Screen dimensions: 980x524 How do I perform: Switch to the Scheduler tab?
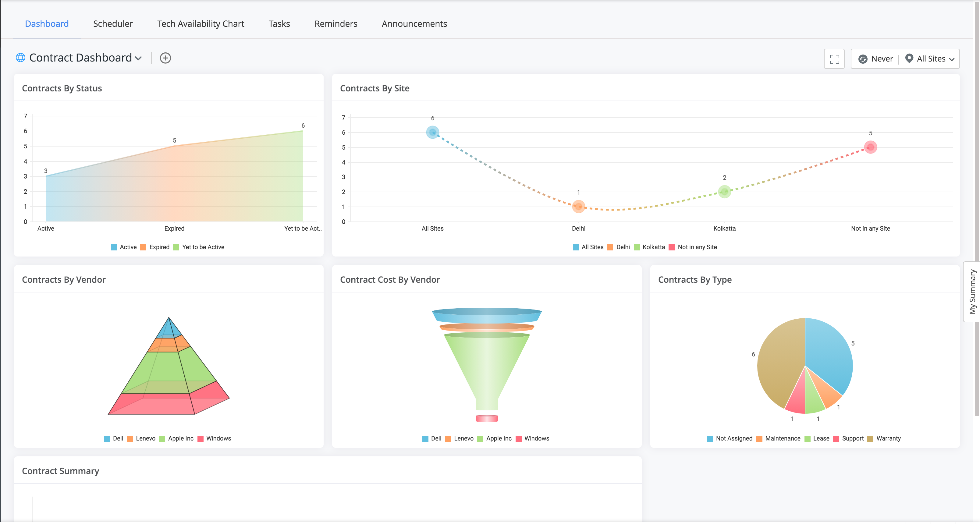click(113, 24)
